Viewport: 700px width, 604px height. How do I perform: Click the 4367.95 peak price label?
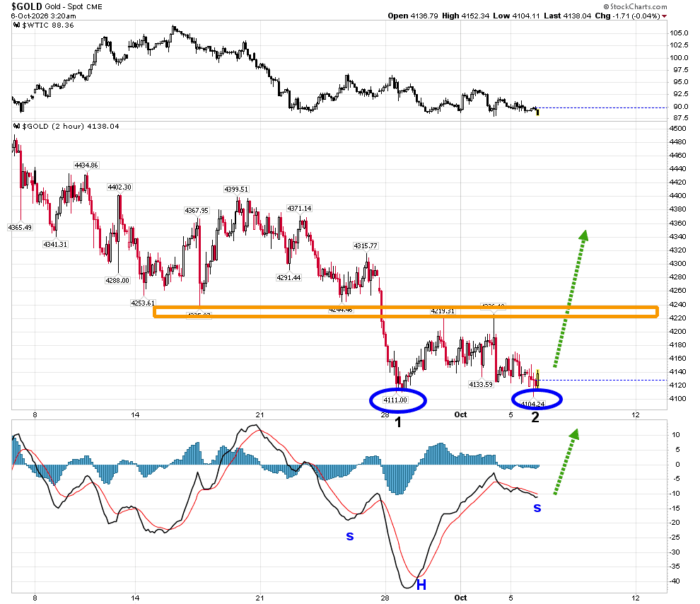197,210
